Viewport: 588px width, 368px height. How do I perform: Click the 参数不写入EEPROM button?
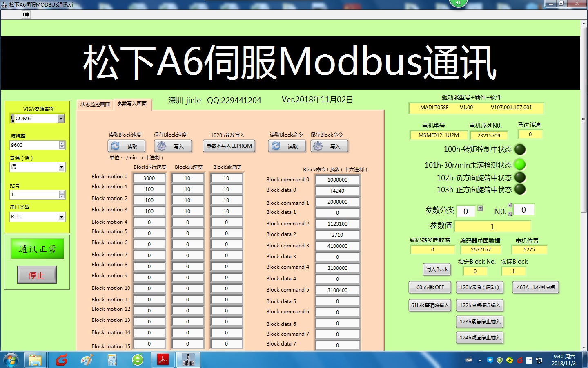pos(229,146)
